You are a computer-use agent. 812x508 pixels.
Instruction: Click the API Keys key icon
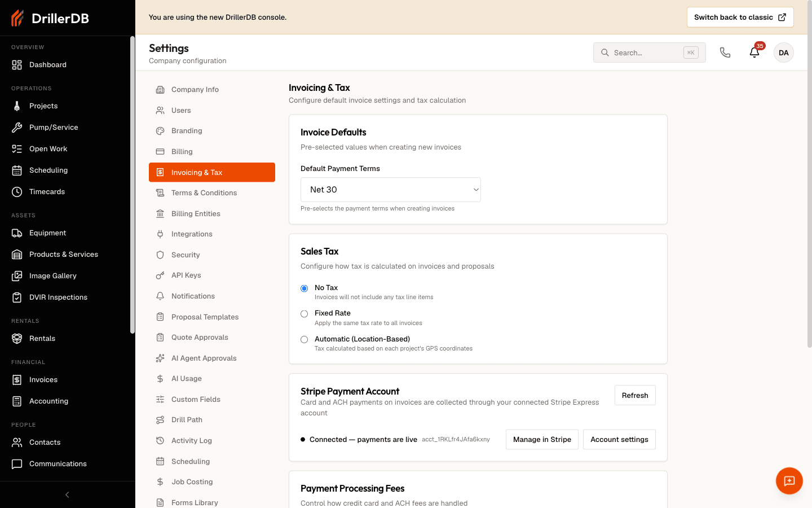pos(160,275)
